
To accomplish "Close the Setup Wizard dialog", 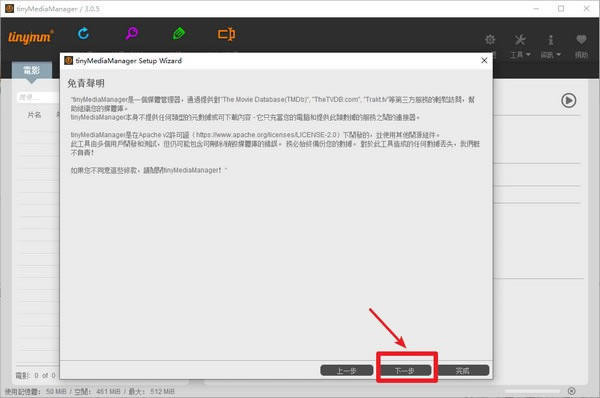I will point(484,60).
